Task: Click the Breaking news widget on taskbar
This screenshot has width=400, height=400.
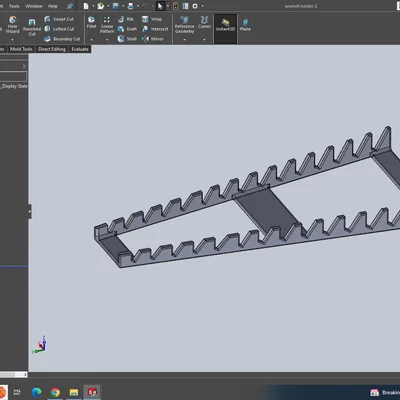Action: point(385,392)
